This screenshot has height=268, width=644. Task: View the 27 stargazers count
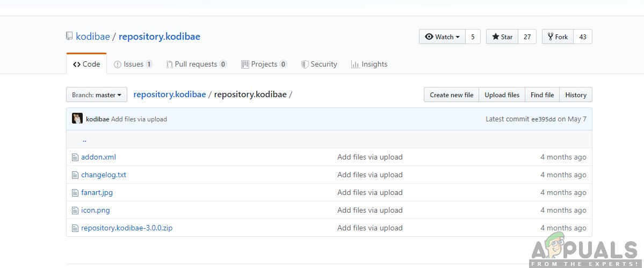[527, 37]
